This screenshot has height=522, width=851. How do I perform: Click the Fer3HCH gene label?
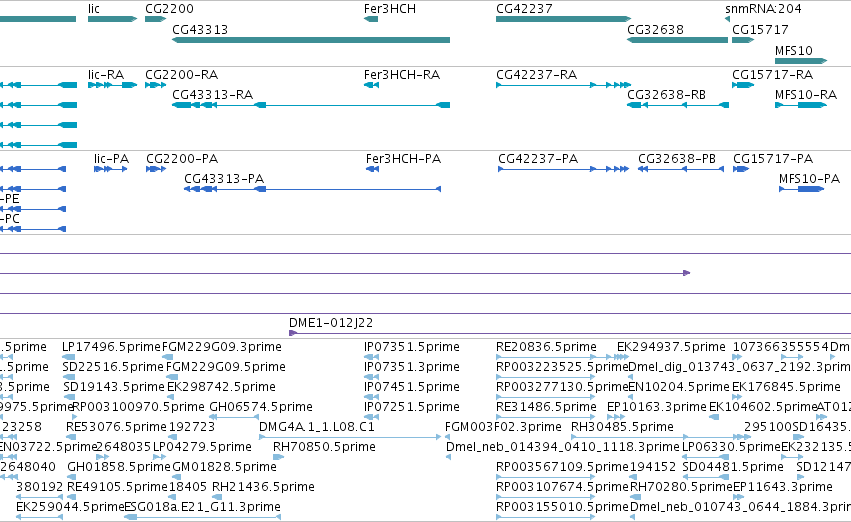390,9
